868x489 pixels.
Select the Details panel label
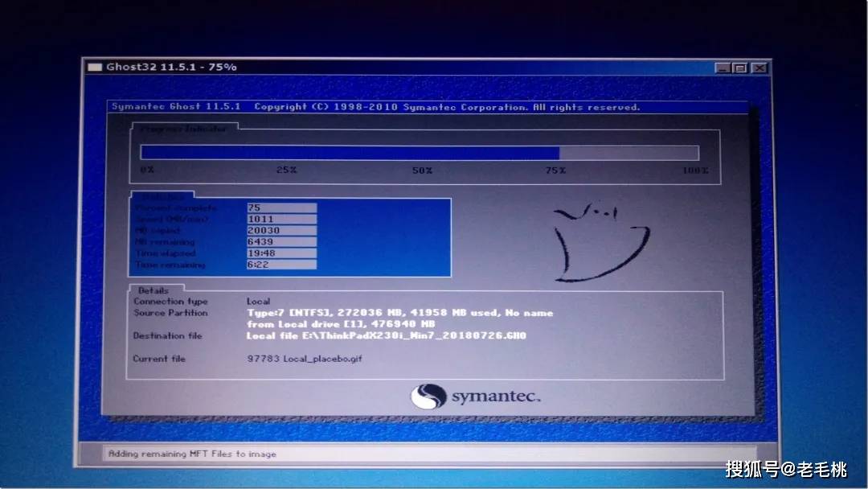coord(154,290)
